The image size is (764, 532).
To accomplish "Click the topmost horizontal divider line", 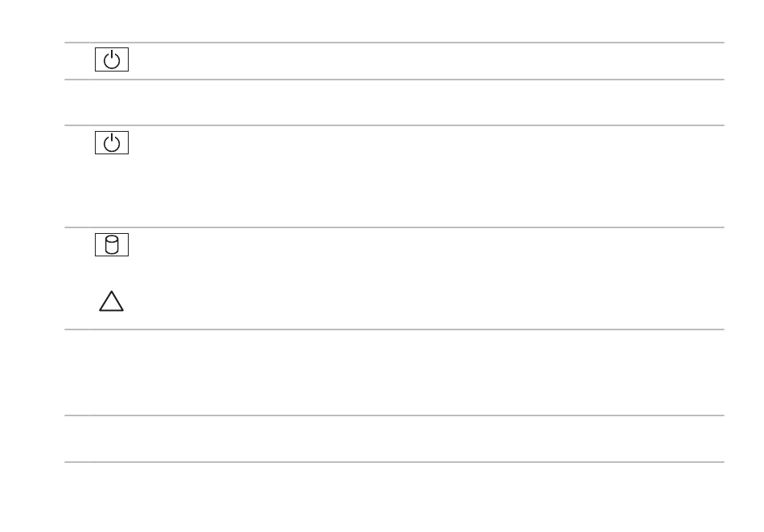I will pyautogui.click(x=394, y=43).
